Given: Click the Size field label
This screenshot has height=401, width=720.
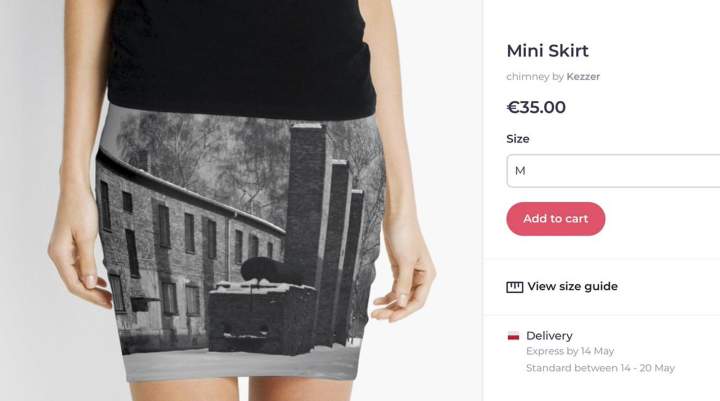Looking at the screenshot, I should (518, 139).
